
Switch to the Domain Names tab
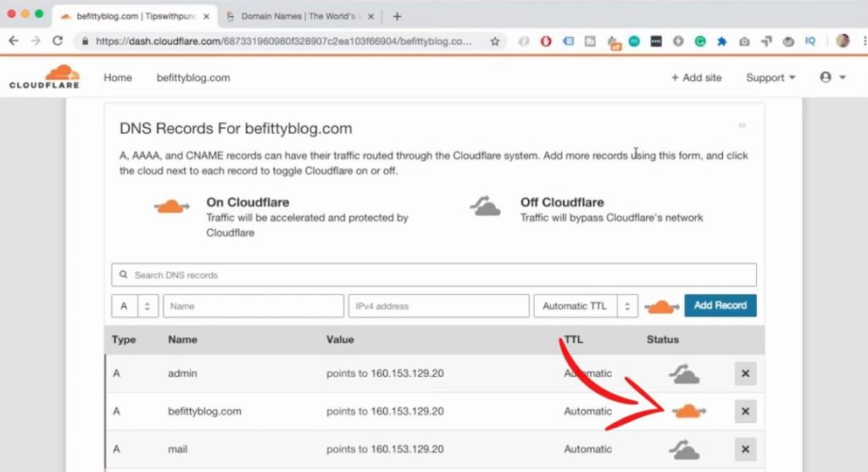point(299,17)
